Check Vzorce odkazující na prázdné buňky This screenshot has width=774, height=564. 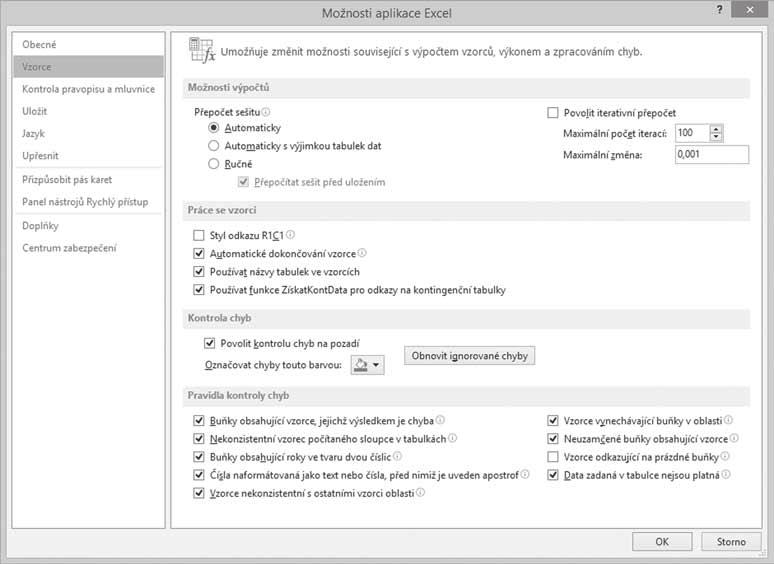click(x=553, y=457)
